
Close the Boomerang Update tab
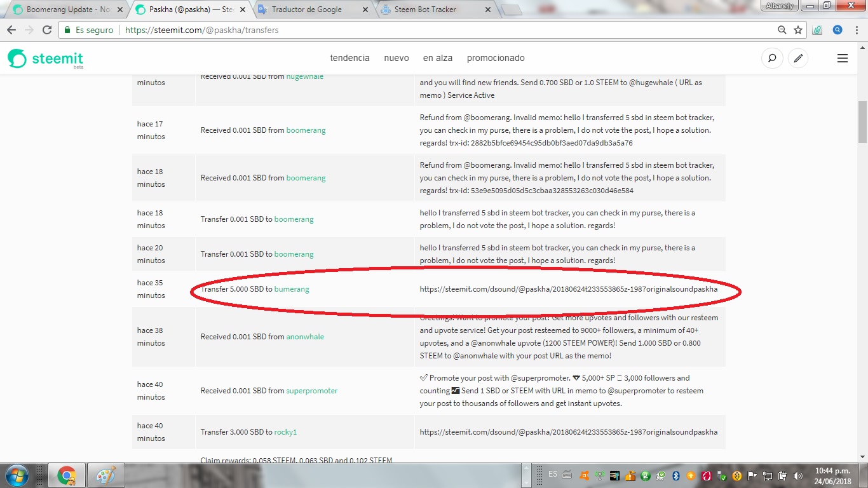pyautogui.click(x=119, y=10)
